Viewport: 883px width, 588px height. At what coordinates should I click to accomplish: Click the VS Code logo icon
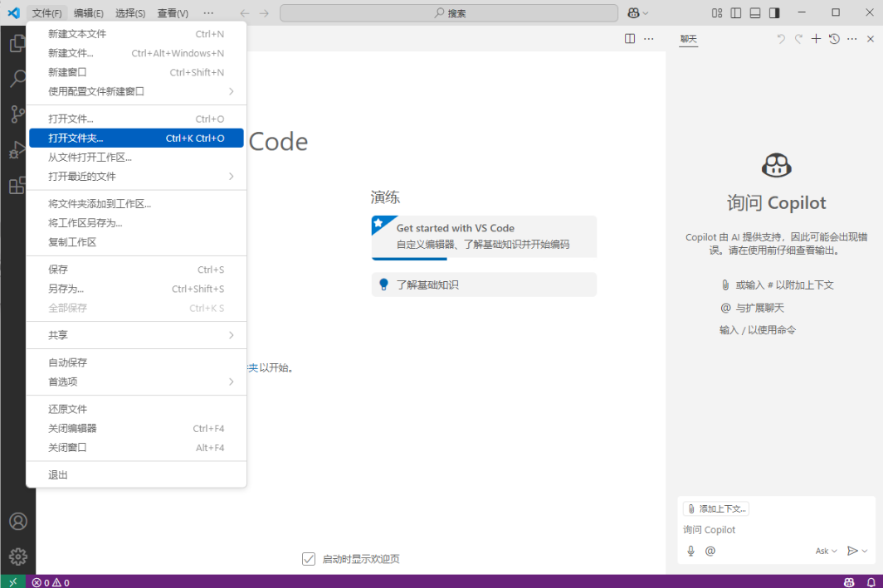(x=13, y=13)
